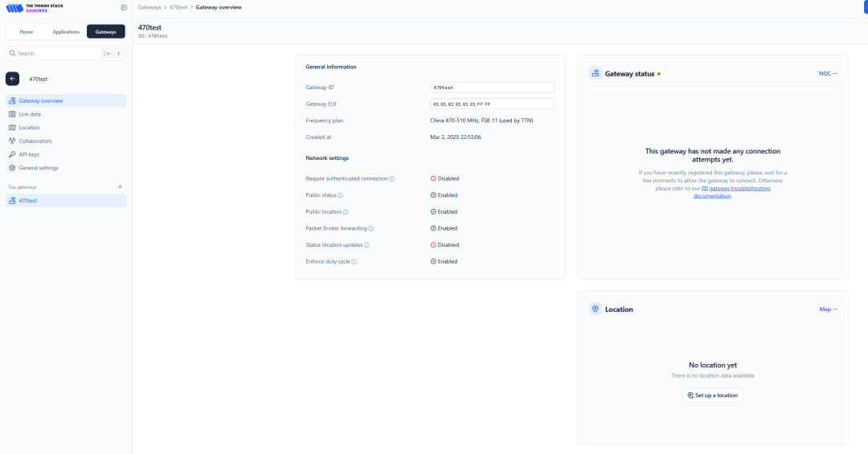The width and height of the screenshot is (868, 454).
Task: Click info icon beside Status location updates
Action: coord(366,245)
